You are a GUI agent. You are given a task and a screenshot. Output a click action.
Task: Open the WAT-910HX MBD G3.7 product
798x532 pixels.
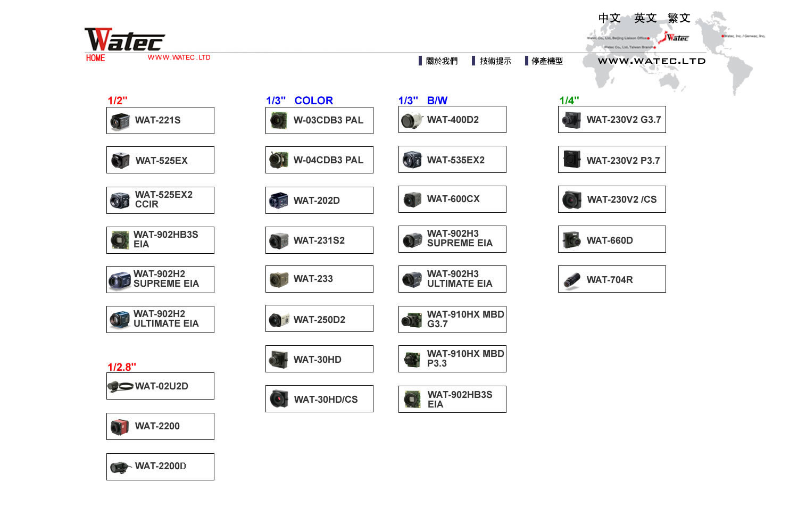464,319
